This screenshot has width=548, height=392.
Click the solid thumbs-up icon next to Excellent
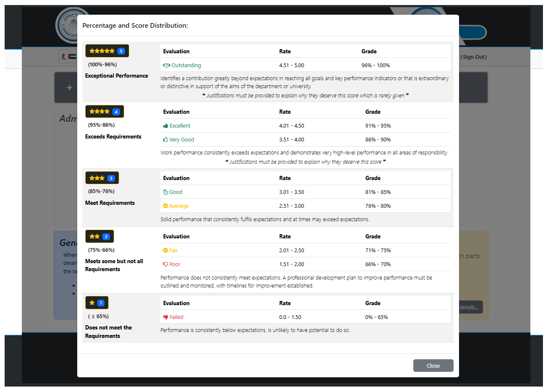pos(166,126)
